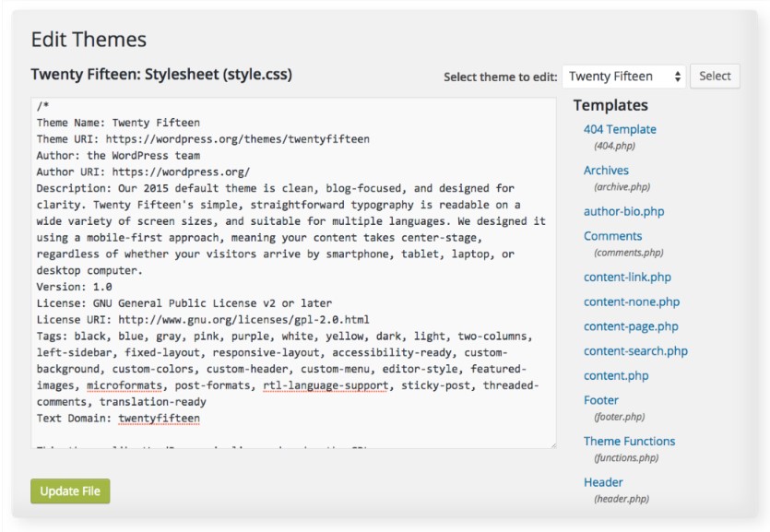Viewport: 770px width, 532px height.
Task: Open the content-none.php file
Action: point(632,301)
